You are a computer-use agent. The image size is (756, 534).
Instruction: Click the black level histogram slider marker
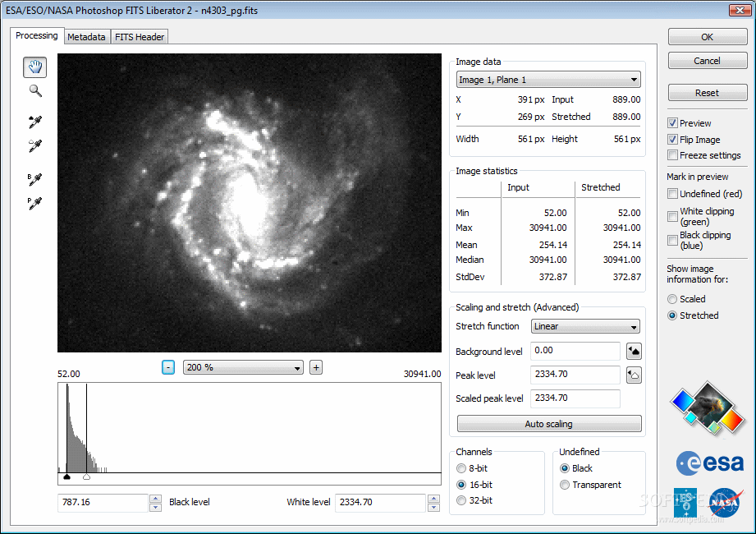tap(67, 476)
